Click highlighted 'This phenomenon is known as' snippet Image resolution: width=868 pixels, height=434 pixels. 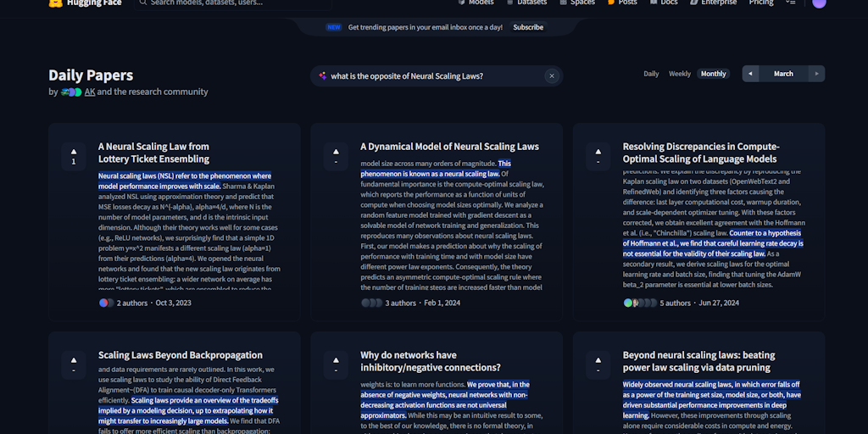436,169
